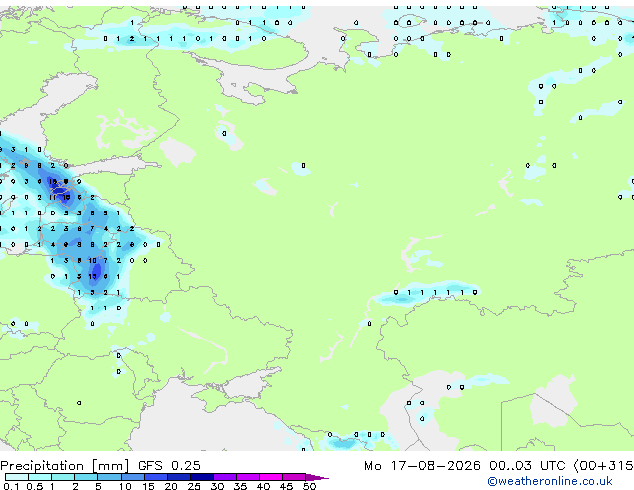Click the legend scale label '25'
The image size is (634, 490).
pyautogui.click(x=194, y=486)
